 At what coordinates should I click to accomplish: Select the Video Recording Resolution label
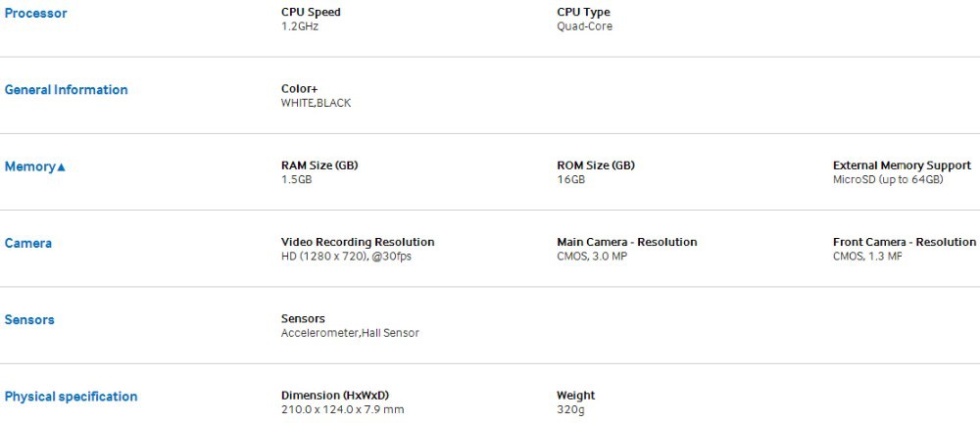tap(358, 242)
